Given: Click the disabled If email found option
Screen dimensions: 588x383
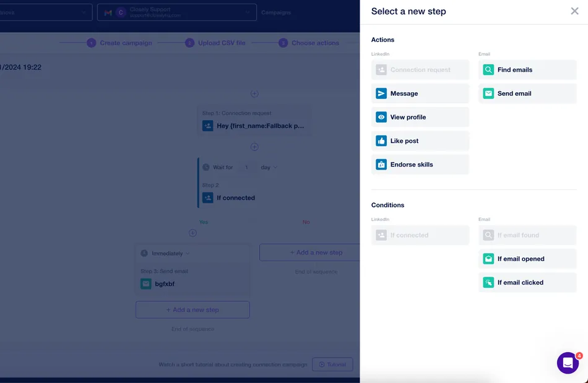Looking at the screenshot, I should point(527,235).
